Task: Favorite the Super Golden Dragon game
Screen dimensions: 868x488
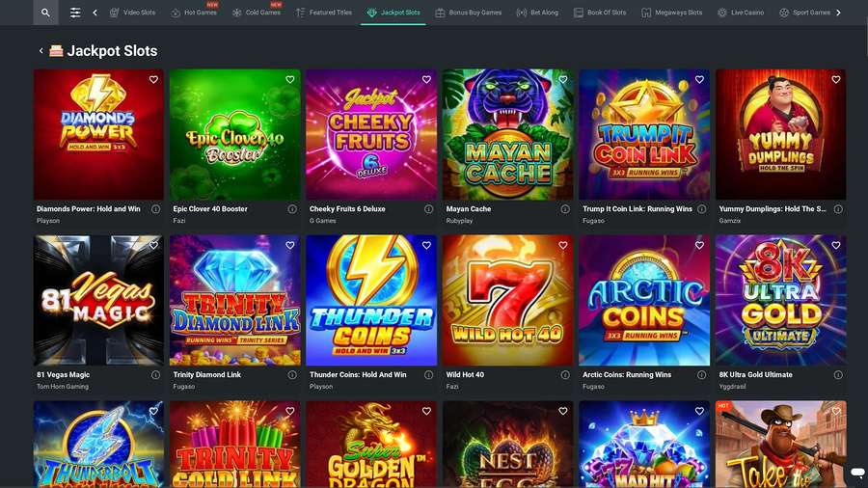Action: 426,411
